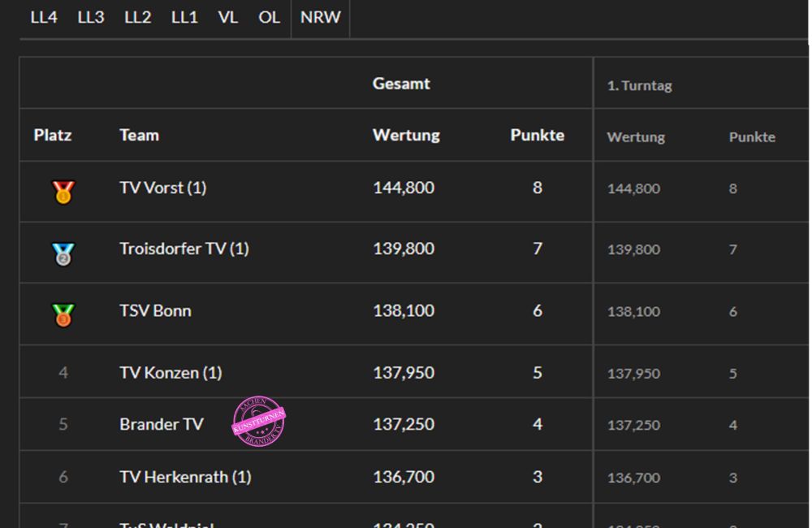
Task: Switch to the LL4 league tab
Action: (44, 17)
